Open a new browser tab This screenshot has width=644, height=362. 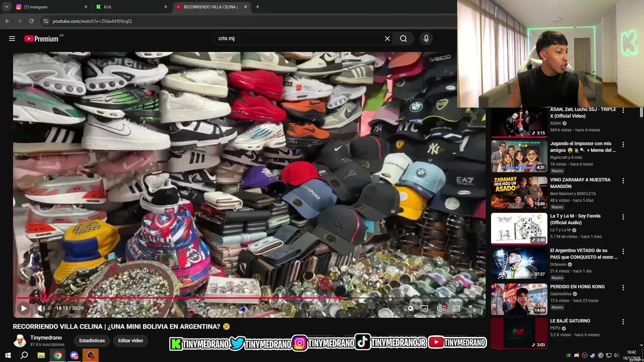pos(257,7)
